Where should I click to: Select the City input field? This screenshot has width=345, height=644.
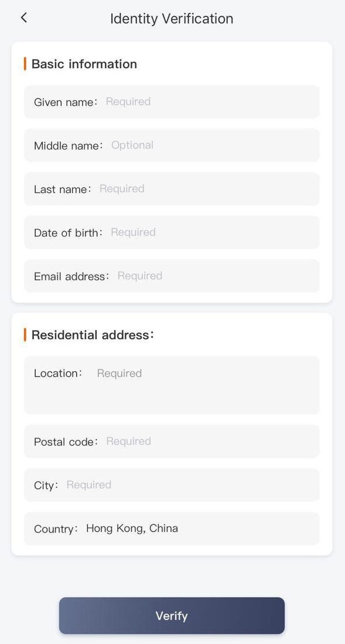point(171,484)
